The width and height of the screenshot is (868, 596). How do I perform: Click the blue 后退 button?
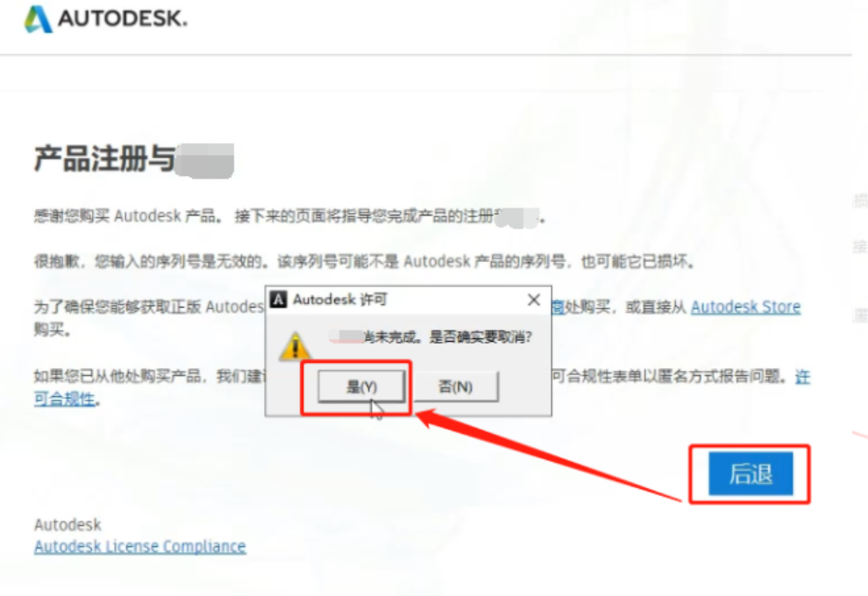751,473
